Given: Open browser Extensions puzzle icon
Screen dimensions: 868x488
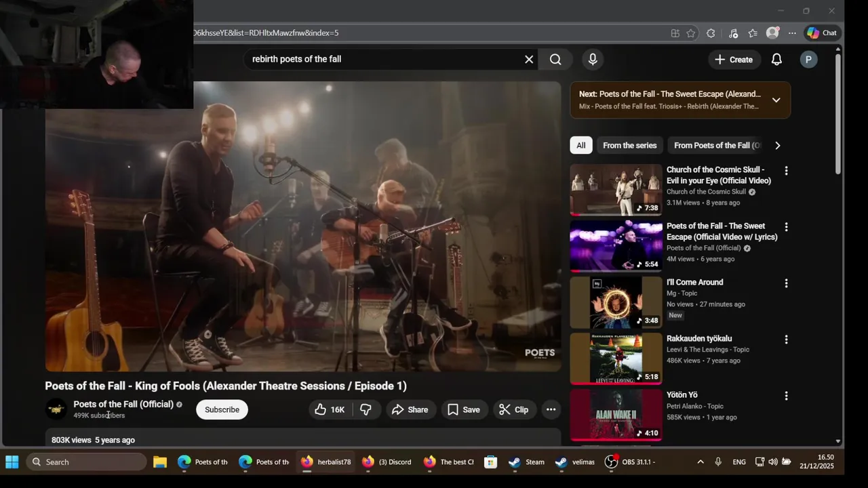Looking at the screenshot, I should click(711, 33).
